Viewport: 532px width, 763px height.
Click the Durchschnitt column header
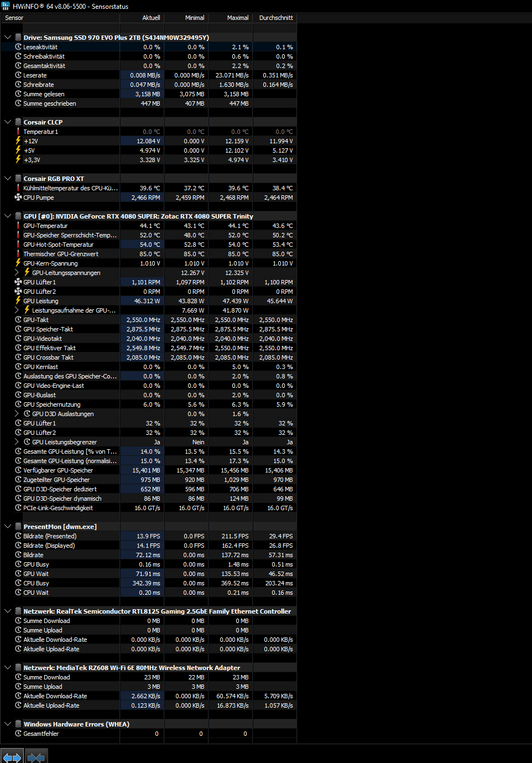point(274,18)
